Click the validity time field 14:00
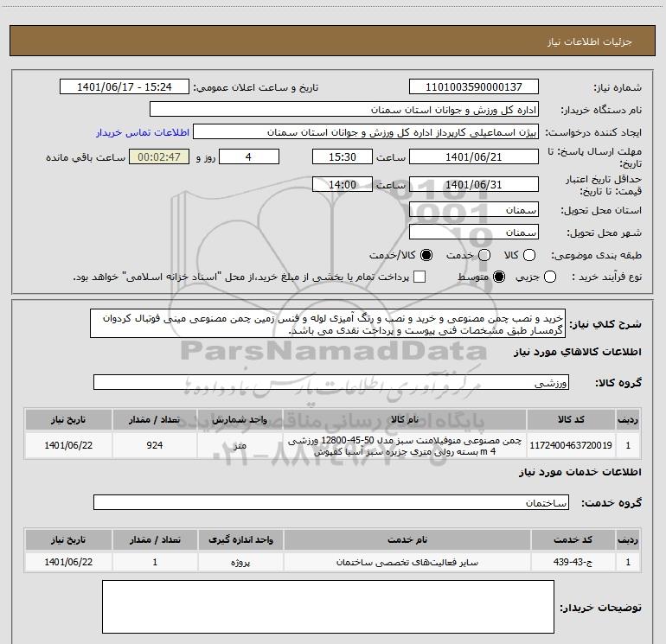The width and height of the screenshot is (666, 644). coord(343,184)
